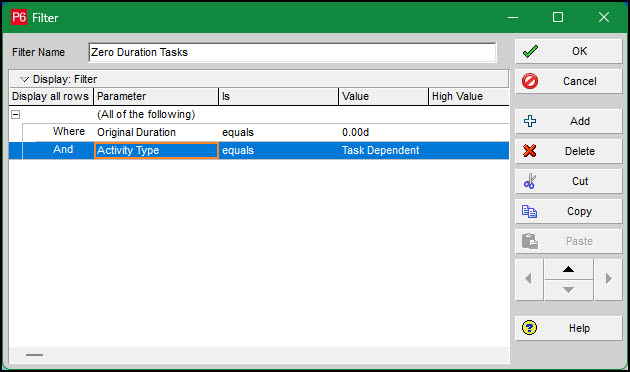This screenshot has height=372, width=630.
Task: Outdent the row with the left arrow button
Action: [x=529, y=279]
